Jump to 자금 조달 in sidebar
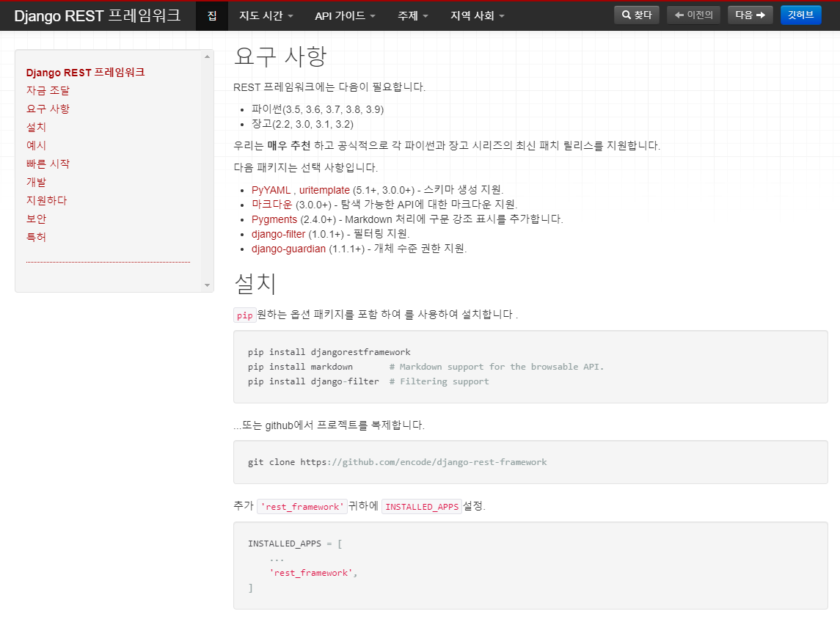Screen dimensions: 840x622 click(48, 90)
